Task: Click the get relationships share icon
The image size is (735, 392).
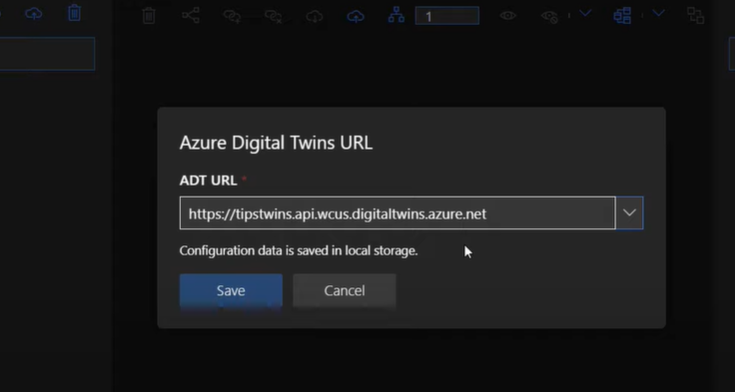Action: tap(191, 16)
